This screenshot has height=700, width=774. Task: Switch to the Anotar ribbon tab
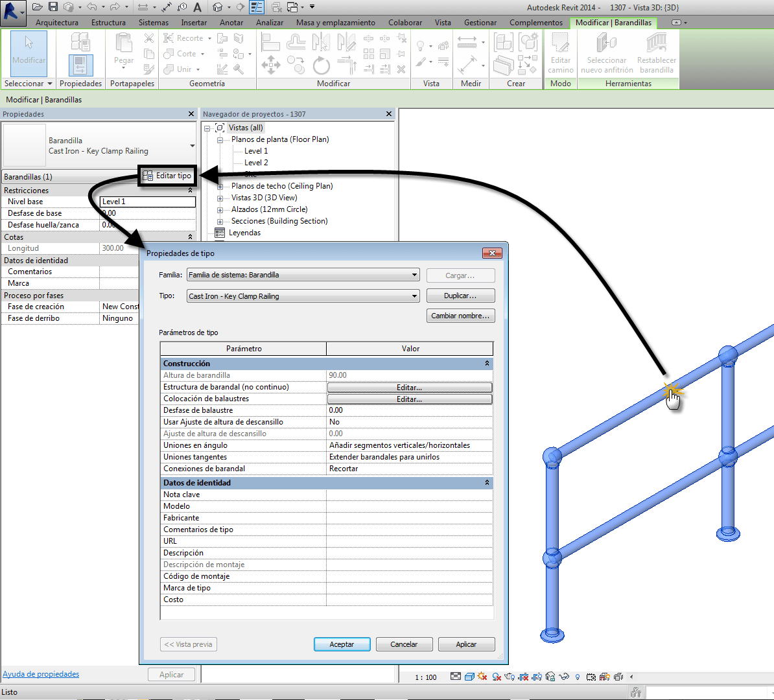click(231, 23)
